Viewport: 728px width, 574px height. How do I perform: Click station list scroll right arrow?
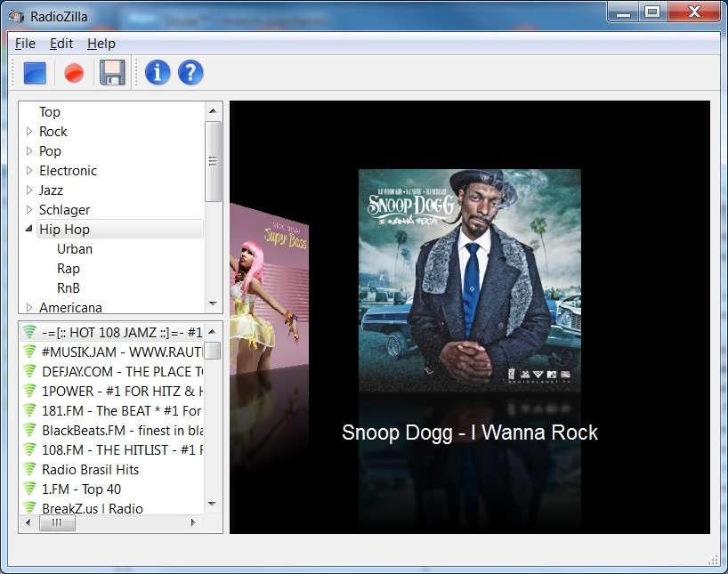click(x=194, y=523)
